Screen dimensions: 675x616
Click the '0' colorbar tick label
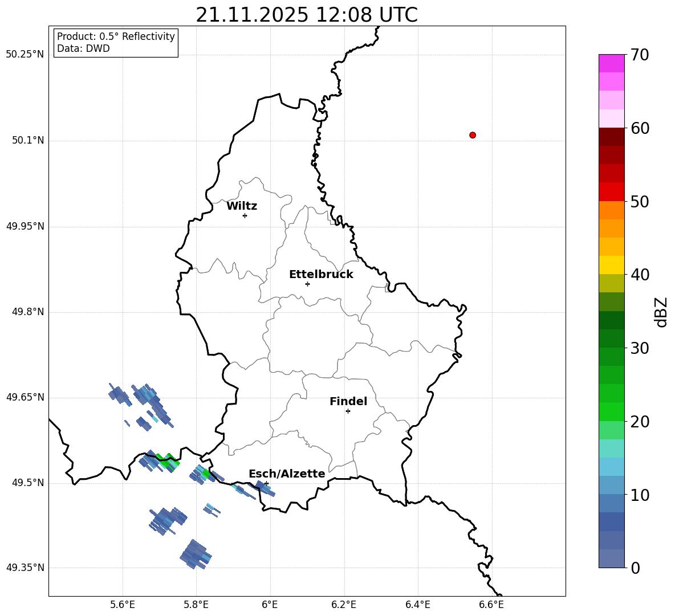click(x=636, y=568)
